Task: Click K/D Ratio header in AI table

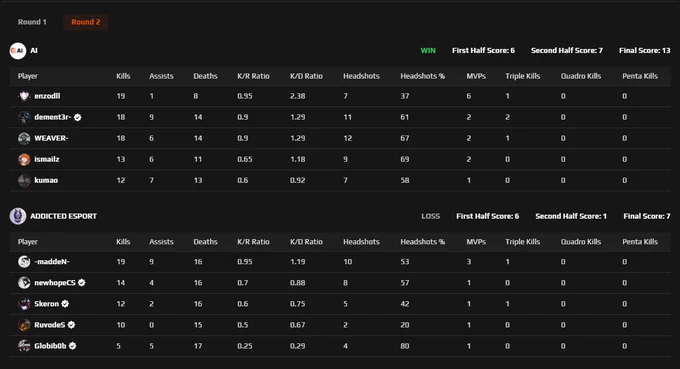Action: coord(306,76)
